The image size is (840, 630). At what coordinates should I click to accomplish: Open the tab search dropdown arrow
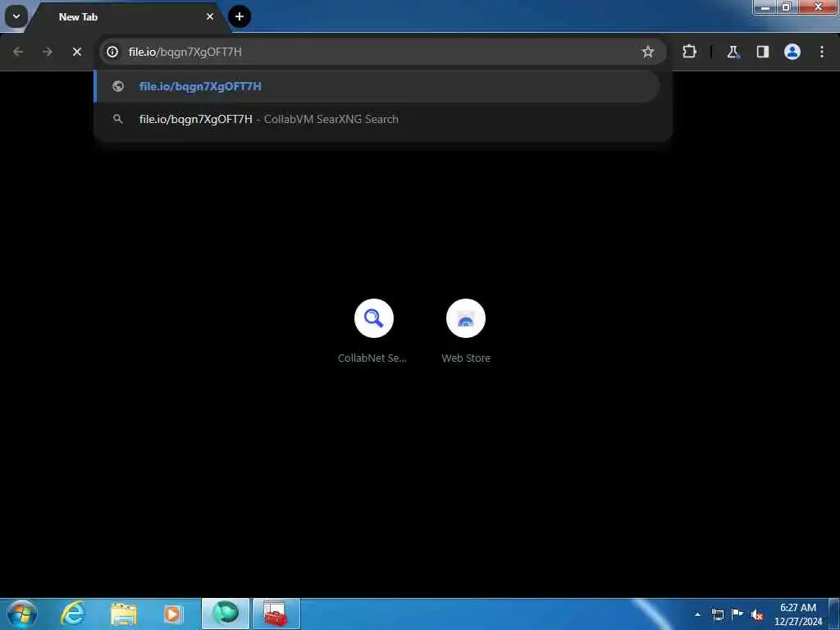[16, 16]
